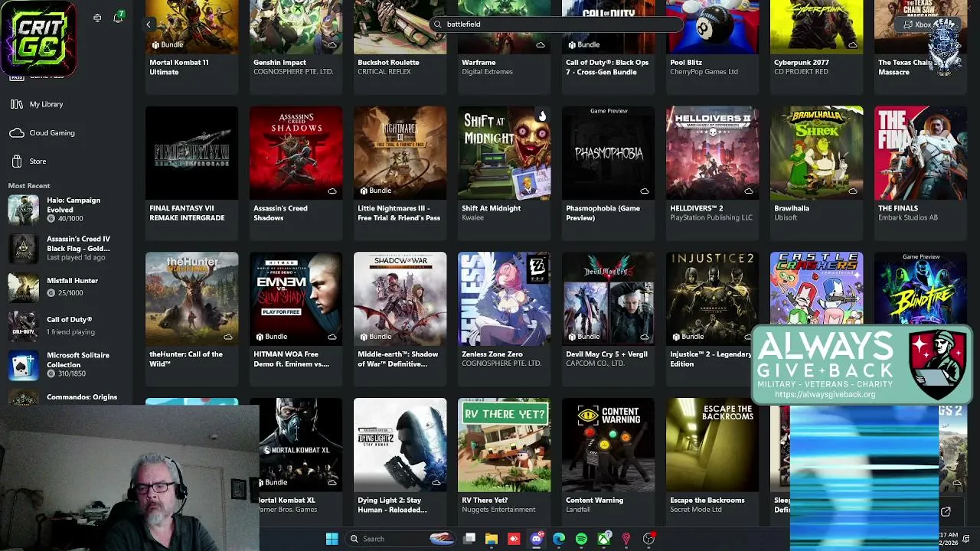The height and width of the screenshot is (551, 980).
Task: Click the Bundle badge on Mortal Kombat 11
Action: 167,44
